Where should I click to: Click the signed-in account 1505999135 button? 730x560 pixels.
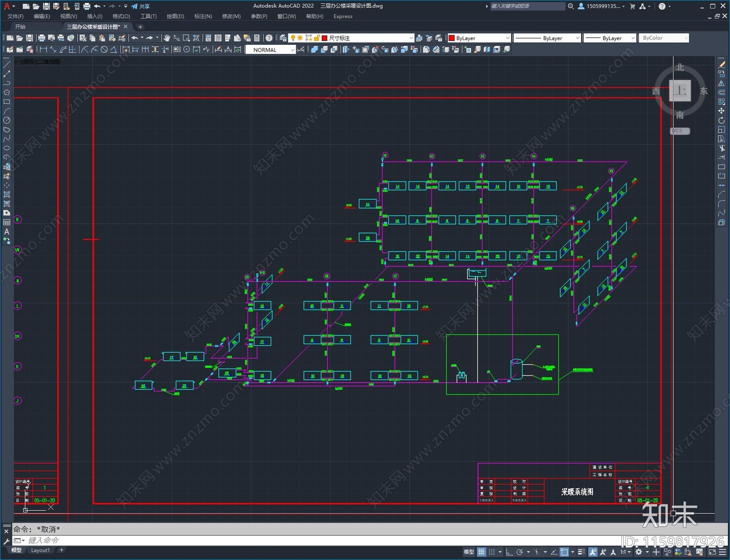tap(601, 6)
